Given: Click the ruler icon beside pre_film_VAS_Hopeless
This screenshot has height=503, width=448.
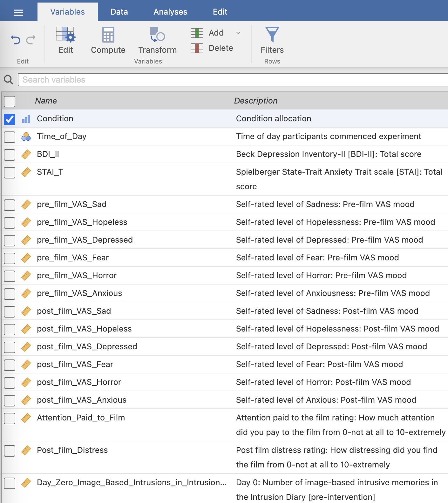Looking at the screenshot, I should tap(26, 222).
